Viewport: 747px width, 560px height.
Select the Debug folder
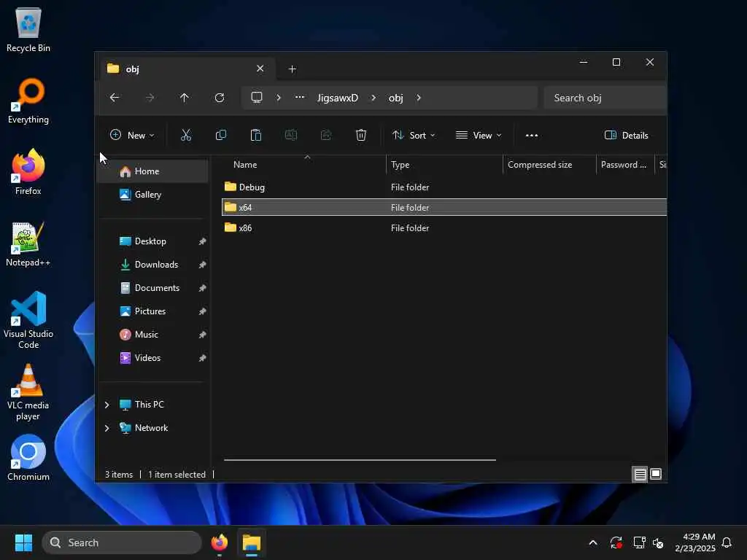point(444,187)
